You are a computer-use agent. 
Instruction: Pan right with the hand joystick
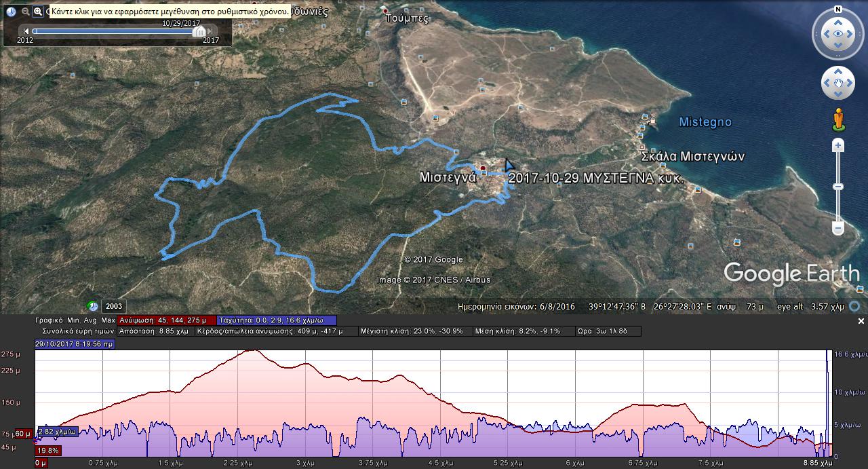coord(850,83)
